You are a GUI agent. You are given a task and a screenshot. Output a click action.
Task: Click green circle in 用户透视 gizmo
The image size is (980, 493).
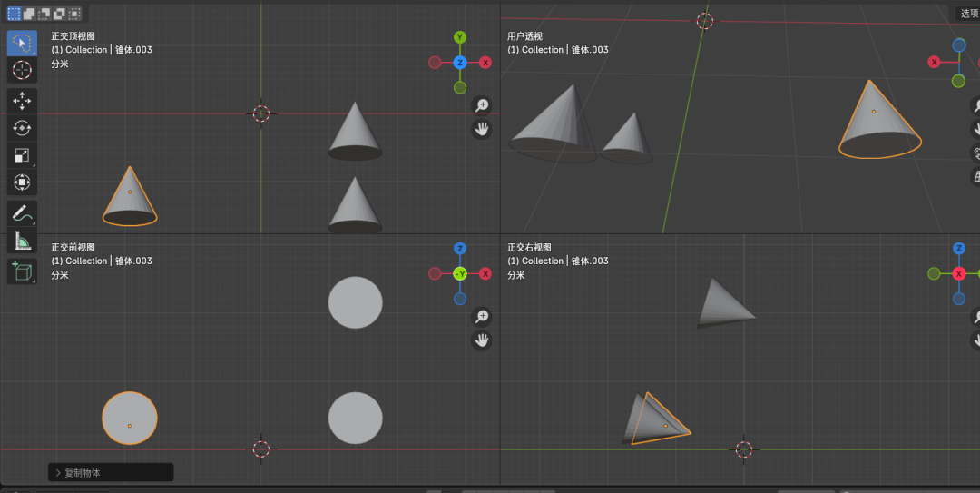(x=958, y=81)
